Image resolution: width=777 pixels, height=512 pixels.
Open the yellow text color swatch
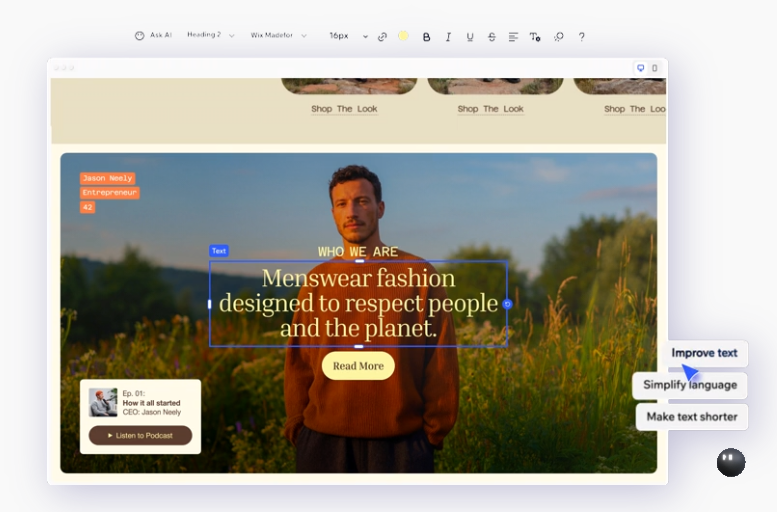(403, 36)
